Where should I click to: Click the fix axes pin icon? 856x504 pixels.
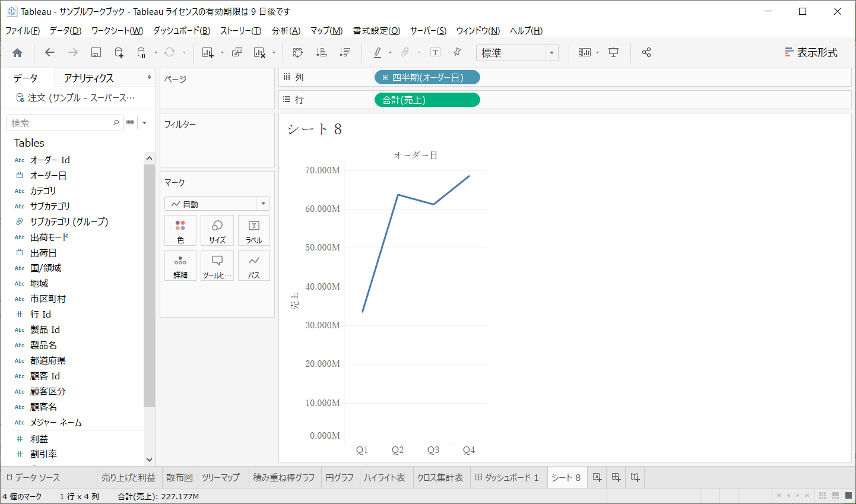tap(457, 53)
